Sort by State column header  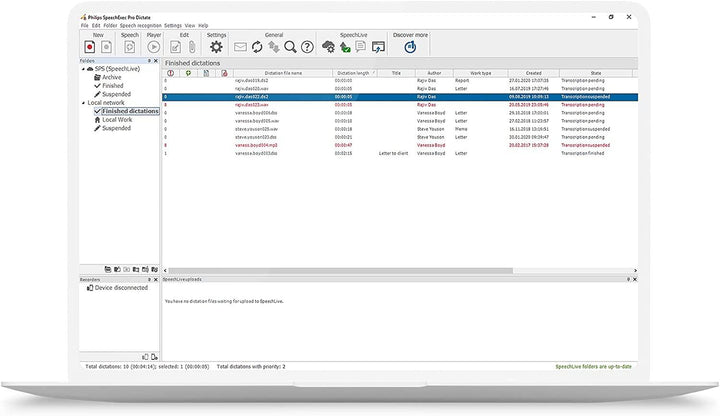click(x=596, y=73)
